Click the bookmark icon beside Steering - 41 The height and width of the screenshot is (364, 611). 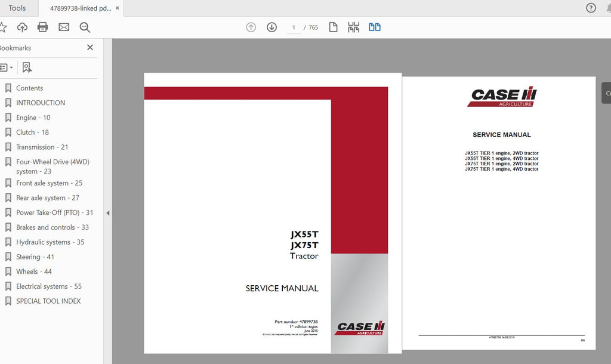8,257
